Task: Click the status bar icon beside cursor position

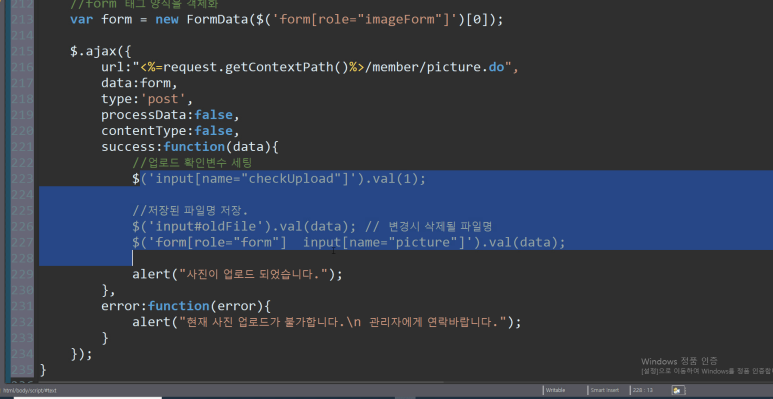Action: tap(678, 390)
